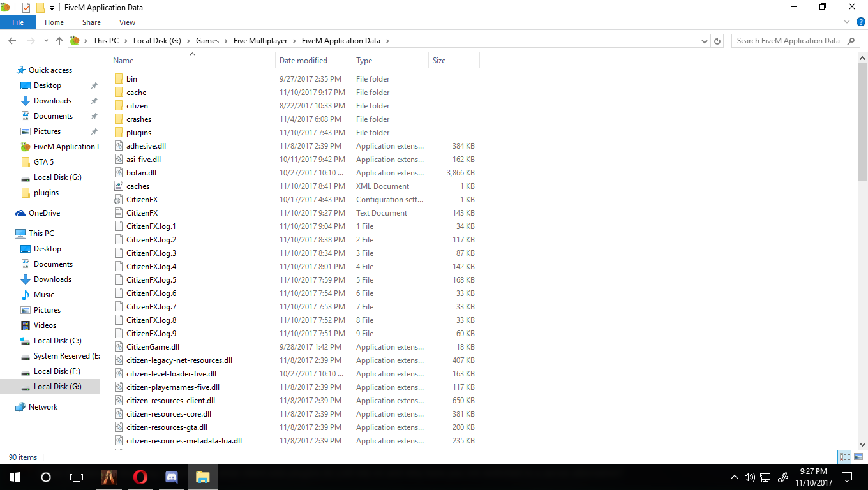Switch to Large icons view button

(859, 457)
